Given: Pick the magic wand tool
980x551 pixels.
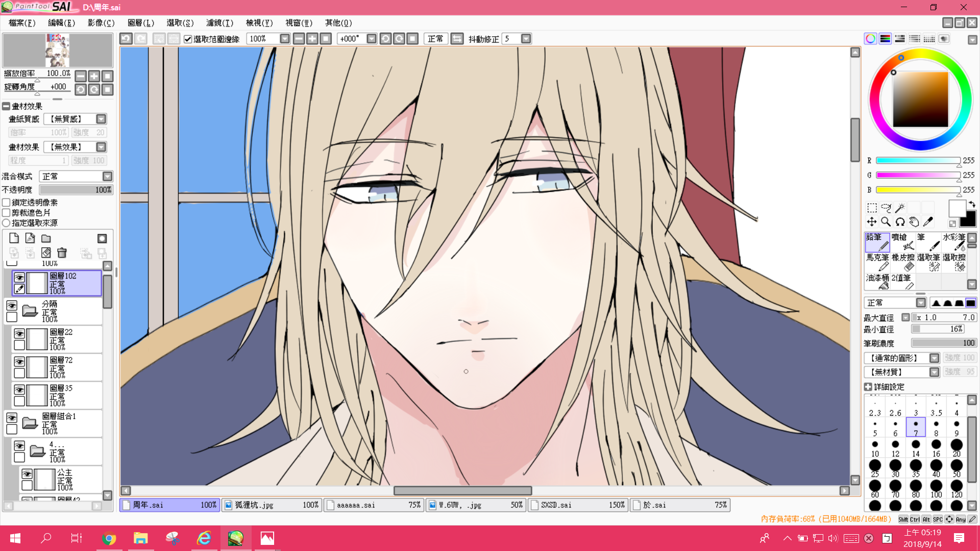Looking at the screenshot, I should 900,208.
